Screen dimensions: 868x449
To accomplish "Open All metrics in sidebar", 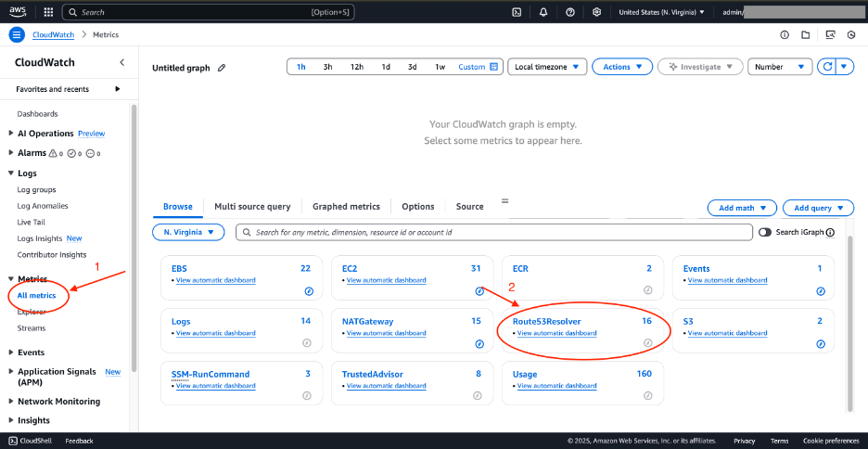I will pos(36,296).
